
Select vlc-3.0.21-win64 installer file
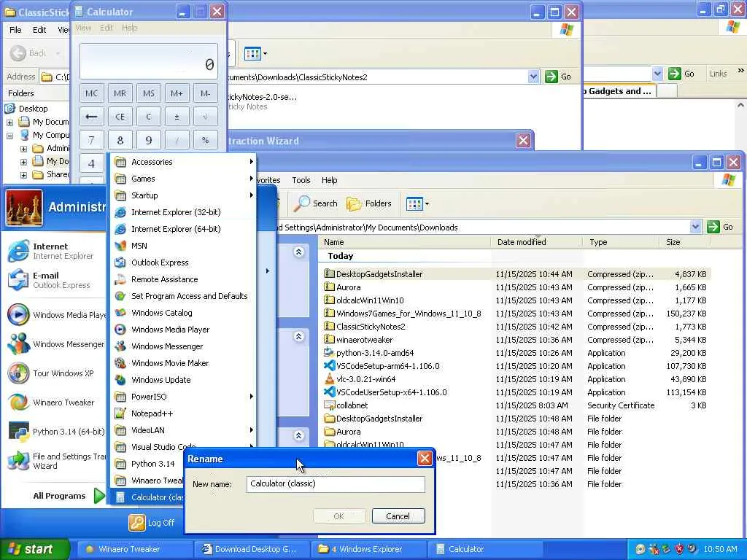pos(366,379)
